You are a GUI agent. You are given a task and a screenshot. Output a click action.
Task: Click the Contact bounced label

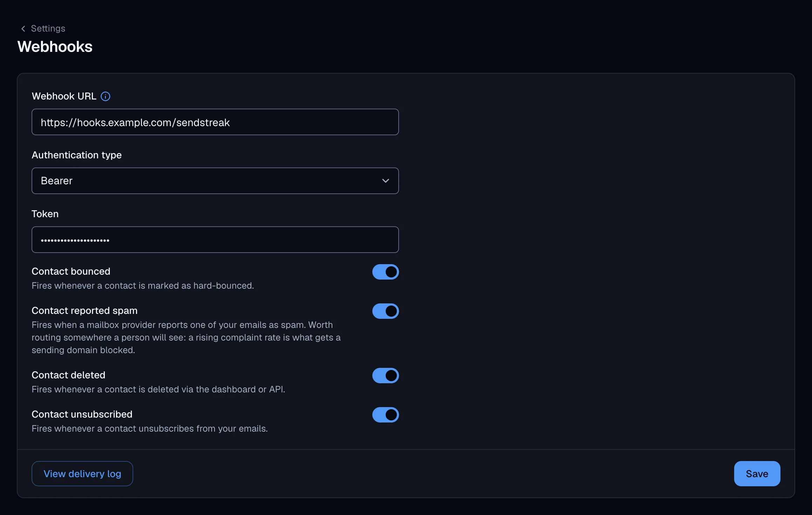coord(71,271)
